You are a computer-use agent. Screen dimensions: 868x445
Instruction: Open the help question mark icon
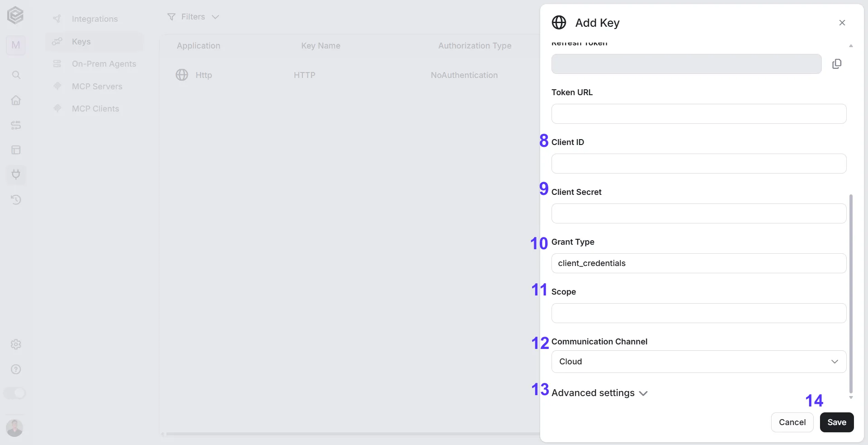[x=16, y=369]
